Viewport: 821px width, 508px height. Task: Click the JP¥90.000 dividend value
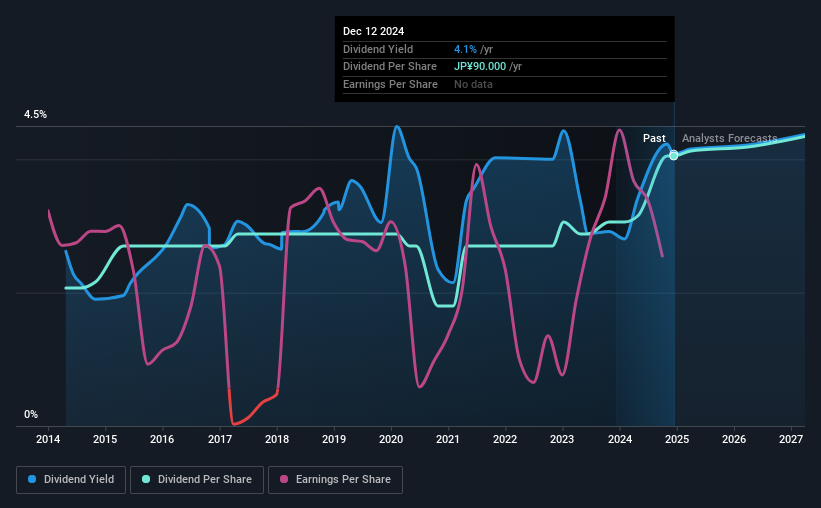pos(480,67)
